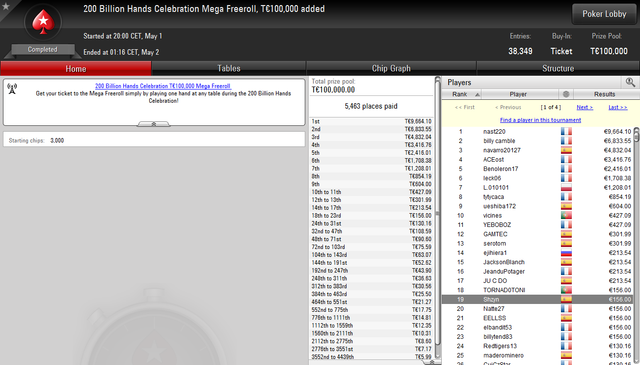
Task: Return to the Poker Lobby
Action: (604, 14)
